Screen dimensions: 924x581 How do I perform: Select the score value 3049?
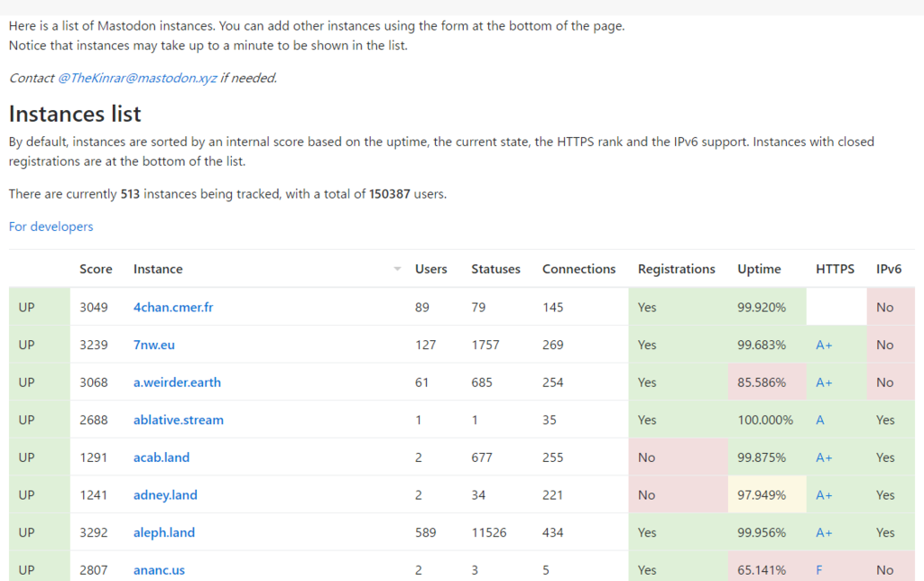point(94,307)
